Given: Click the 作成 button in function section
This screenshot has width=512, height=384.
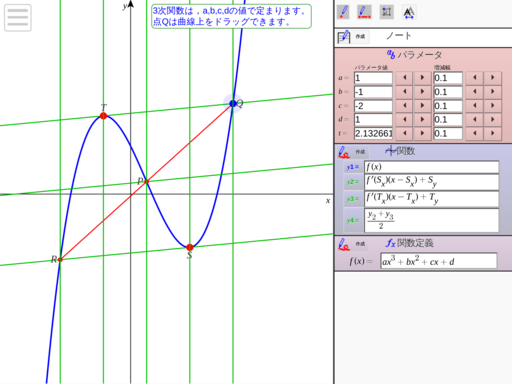Looking at the screenshot, I should [x=360, y=152].
